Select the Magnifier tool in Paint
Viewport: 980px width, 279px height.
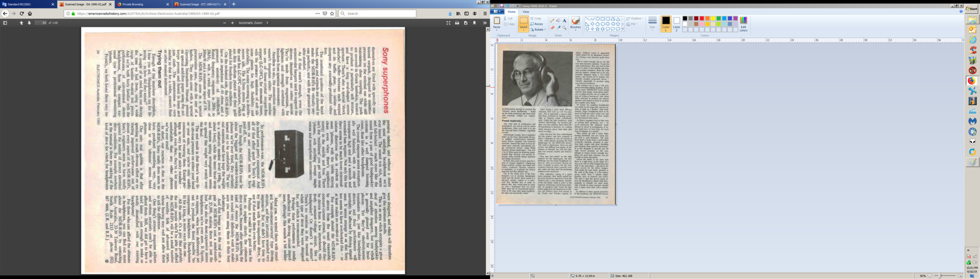tap(564, 27)
